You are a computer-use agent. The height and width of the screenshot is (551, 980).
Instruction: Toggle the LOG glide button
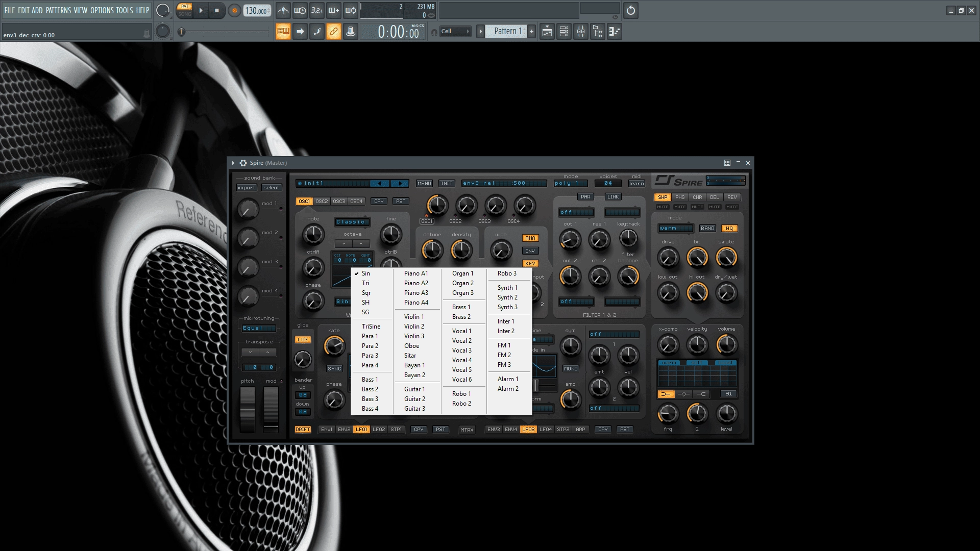(303, 340)
